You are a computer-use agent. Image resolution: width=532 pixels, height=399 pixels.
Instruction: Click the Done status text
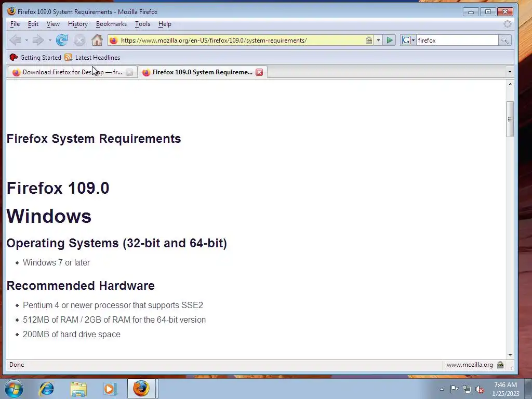tap(17, 365)
